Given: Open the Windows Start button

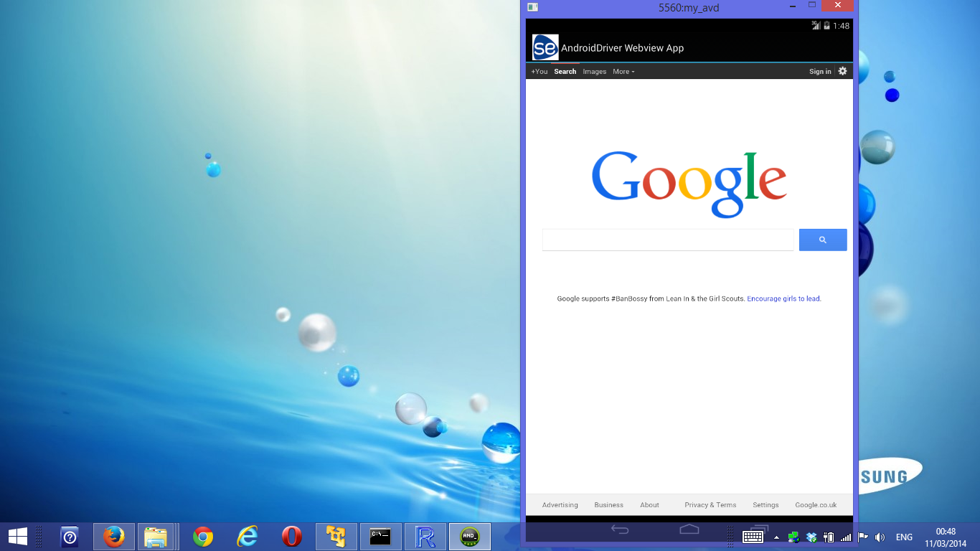Looking at the screenshot, I should click(18, 536).
